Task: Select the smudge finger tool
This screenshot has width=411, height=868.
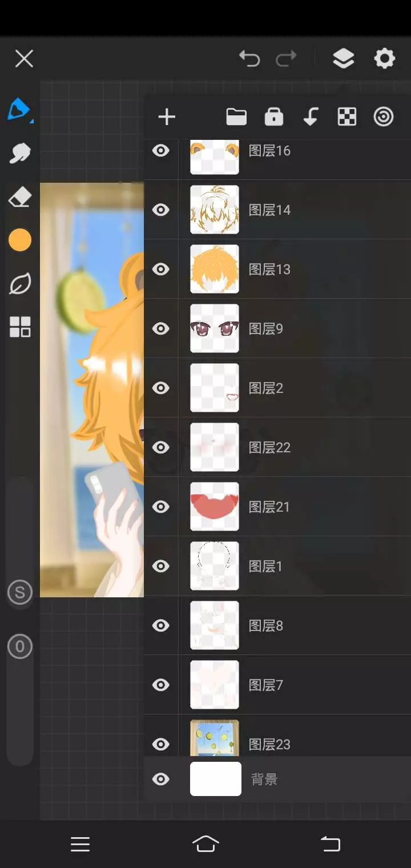Action: (20, 153)
